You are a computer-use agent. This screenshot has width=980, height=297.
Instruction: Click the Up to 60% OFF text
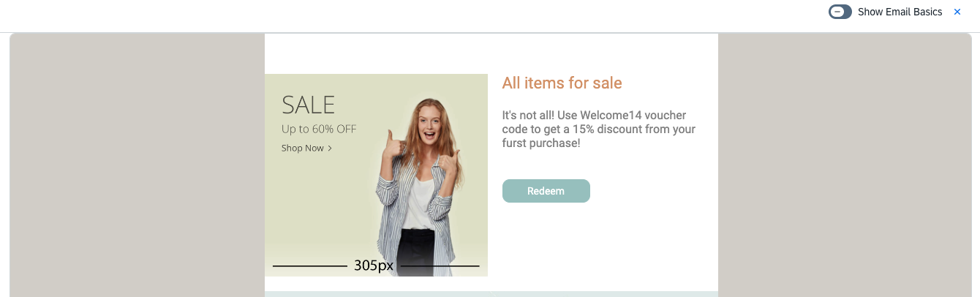pos(319,129)
